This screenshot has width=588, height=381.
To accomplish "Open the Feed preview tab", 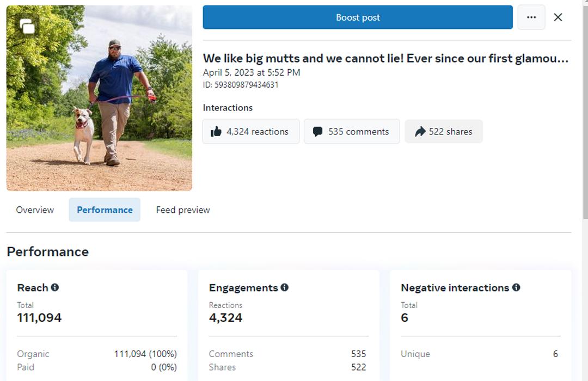I will coord(183,210).
